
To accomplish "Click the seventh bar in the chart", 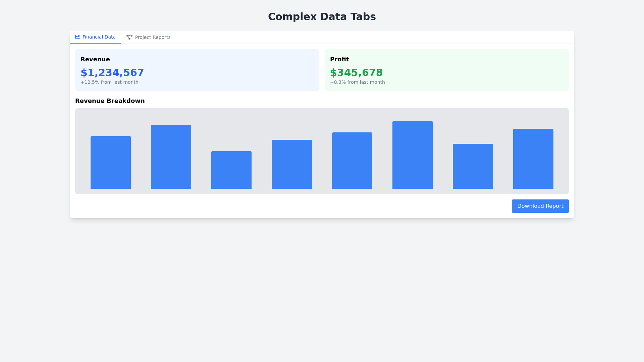I will pyautogui.click(x=473, y=166).
